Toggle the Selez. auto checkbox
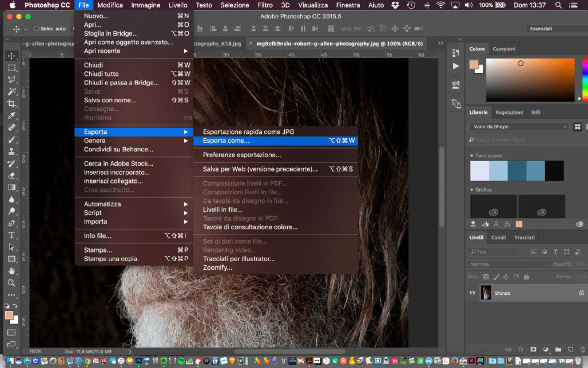Image resolution: width=588 pixels, height=368 pixels. click(x=37, y=29)
